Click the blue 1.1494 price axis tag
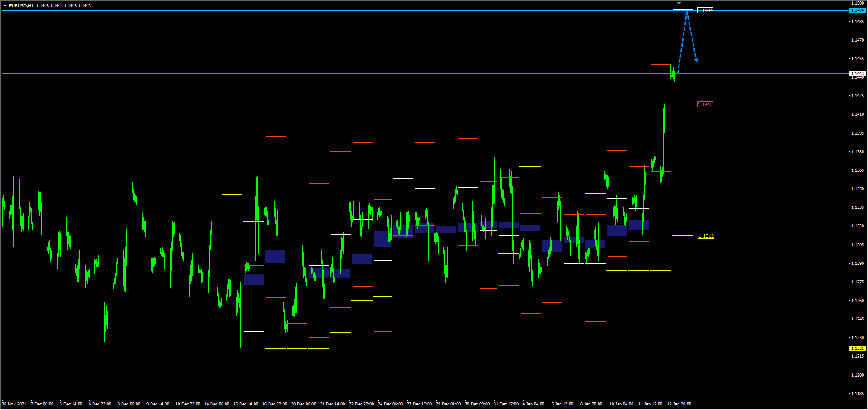The height and width of the screenshot is (410, 868). [857, 10]
